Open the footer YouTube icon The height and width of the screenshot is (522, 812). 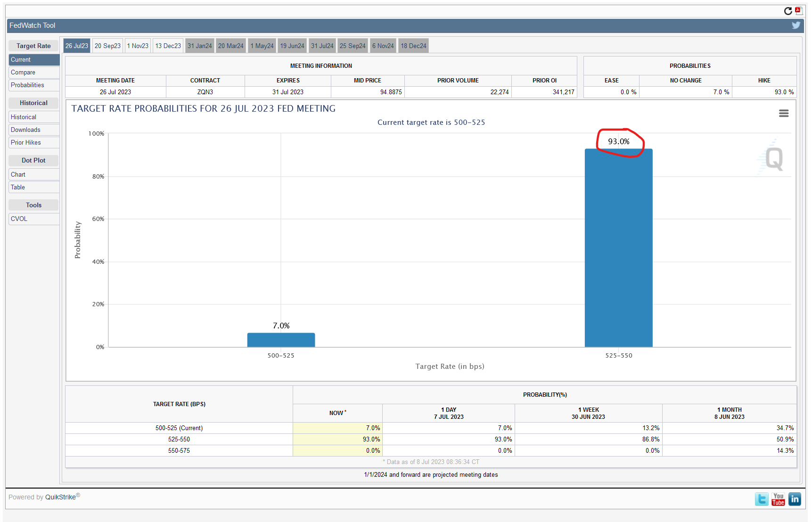(x=778, y=499)
